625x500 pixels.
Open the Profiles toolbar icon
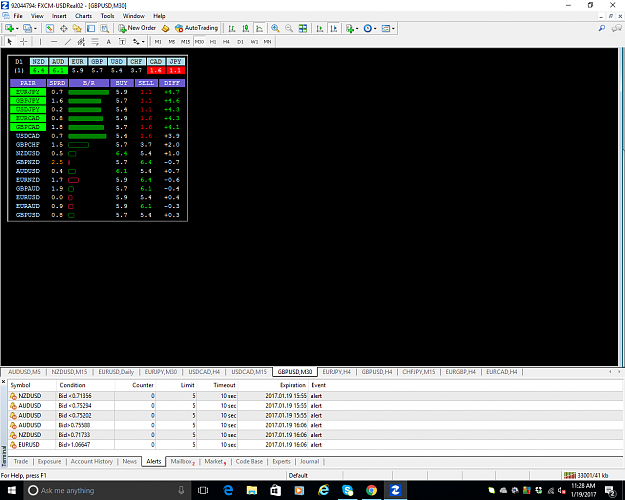[x=27, y=28]
